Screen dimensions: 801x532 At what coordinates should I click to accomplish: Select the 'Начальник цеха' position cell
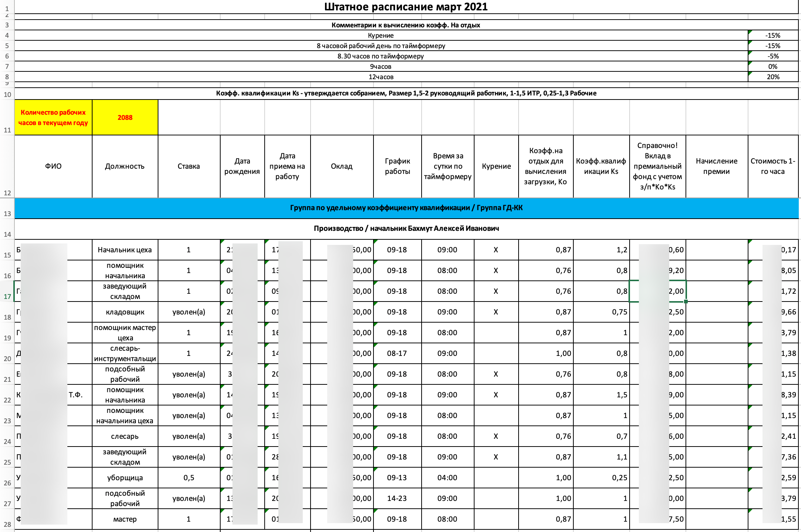click(x=125, y=250)
